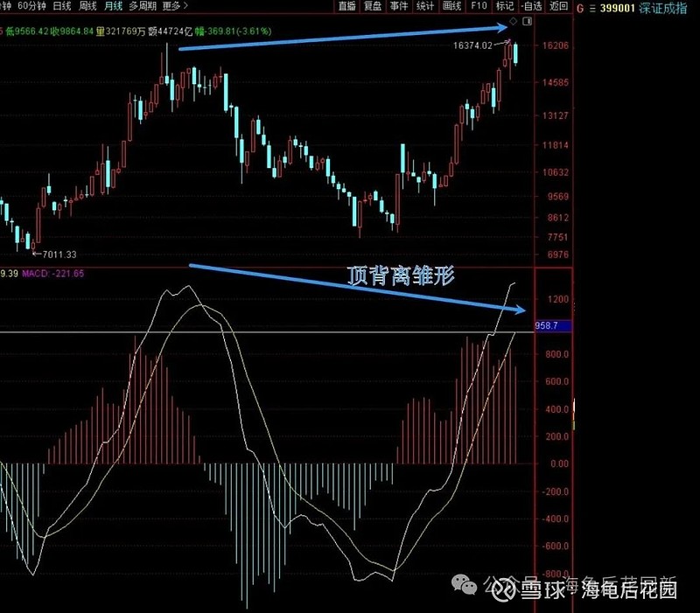This screenshot has height=613, width=700.
Task: Click the 复盘 review button
Action: coord(373,6)
